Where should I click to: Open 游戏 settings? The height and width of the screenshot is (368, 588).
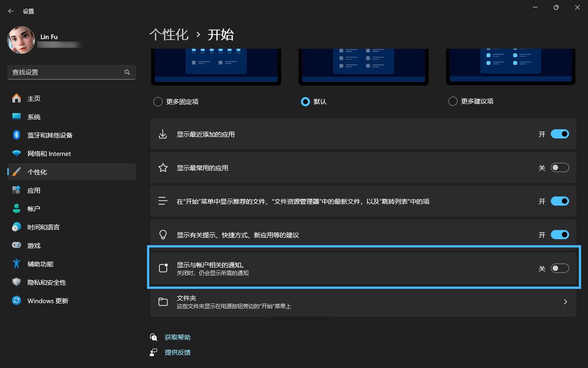[x=72, y=246]
